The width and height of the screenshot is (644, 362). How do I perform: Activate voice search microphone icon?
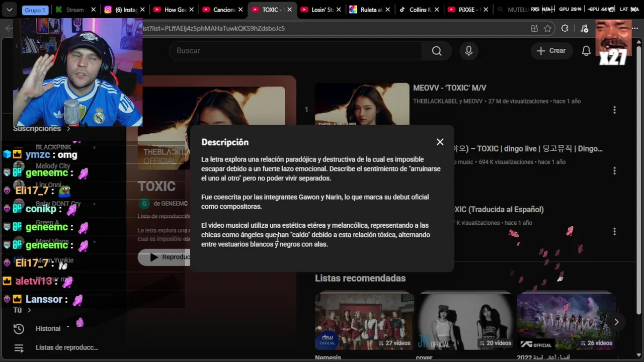468,51
